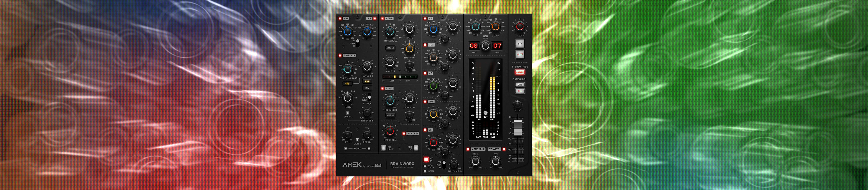
Task: Toggle the SC LINK button
Action: [383, 148]
